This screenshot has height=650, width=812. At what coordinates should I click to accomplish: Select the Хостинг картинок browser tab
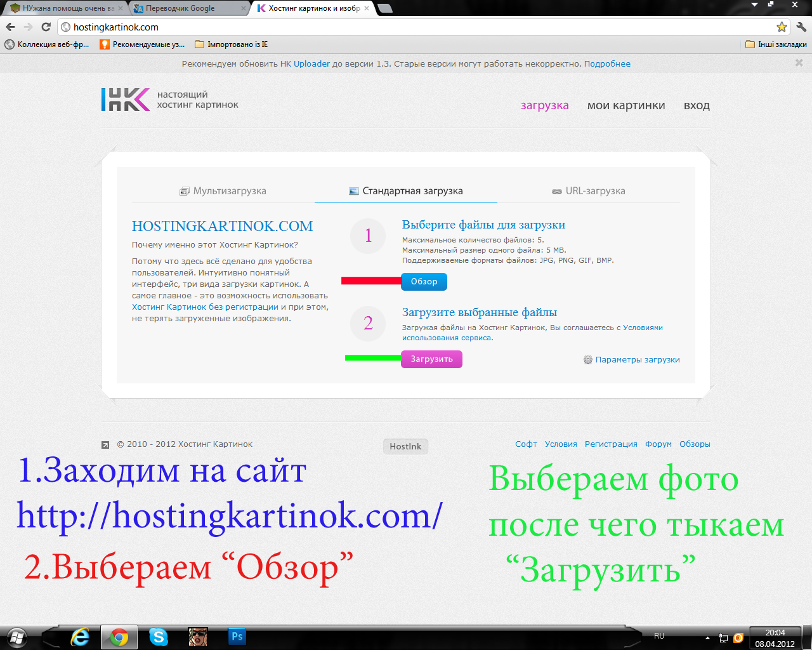[313, 8]
